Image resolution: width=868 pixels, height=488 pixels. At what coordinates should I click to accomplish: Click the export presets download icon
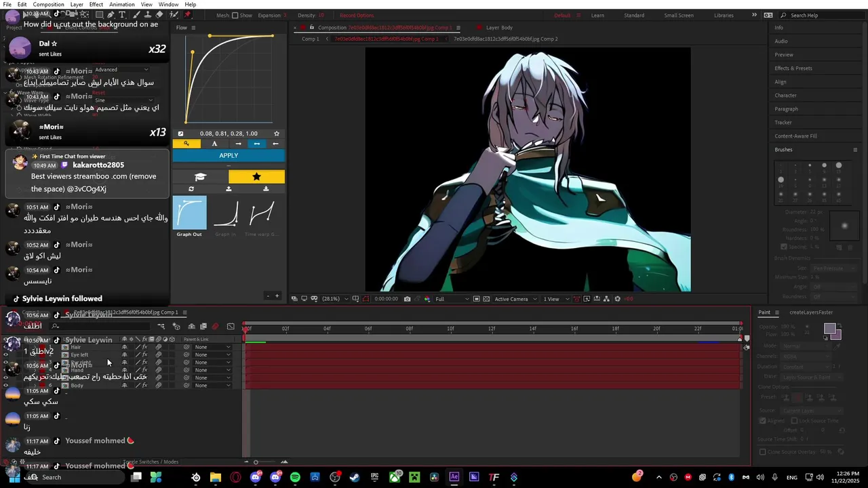(266, 189)
